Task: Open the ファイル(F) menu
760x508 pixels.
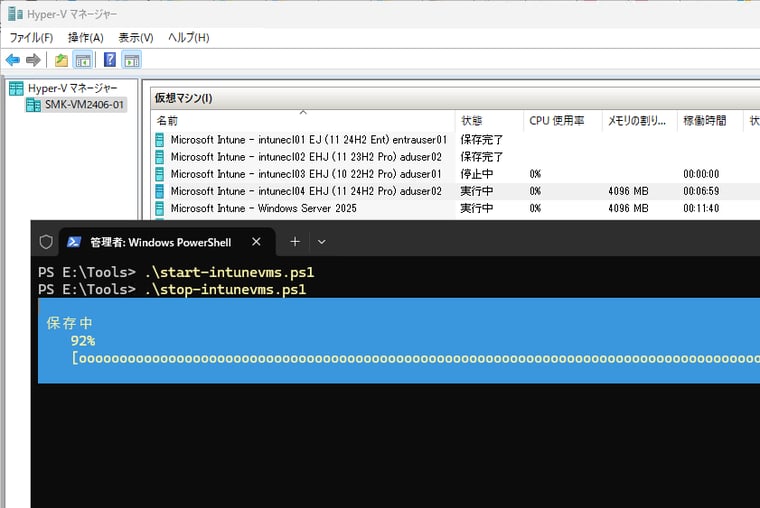Action: [x=31, y=37]
